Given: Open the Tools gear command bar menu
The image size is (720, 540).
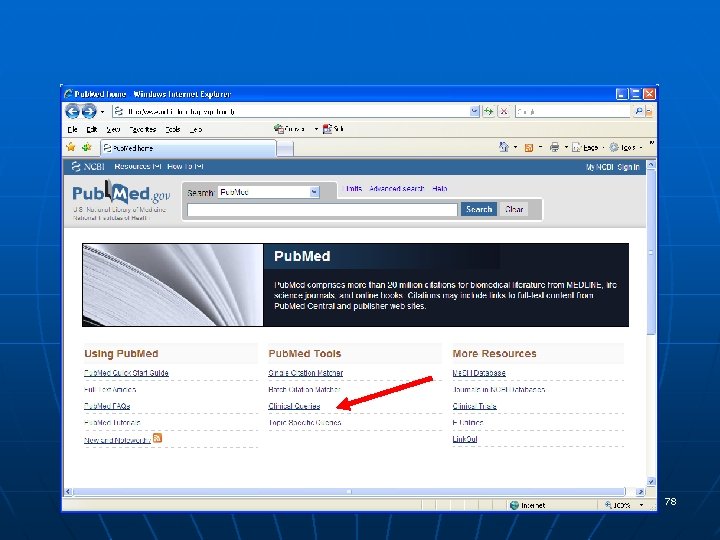Looking at the screenshot, I should 624,147.
